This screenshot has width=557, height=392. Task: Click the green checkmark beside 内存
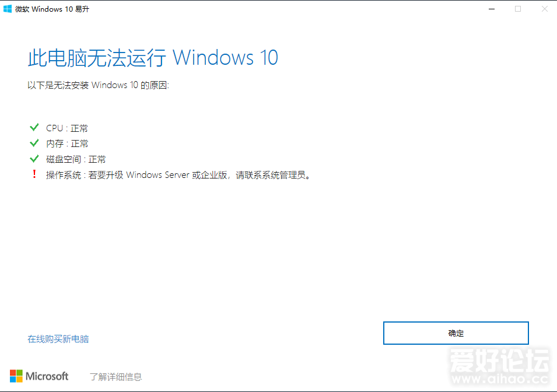click(x=34, y=143)
